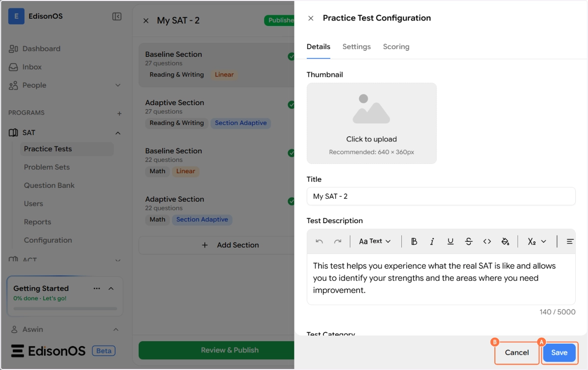
Task: Open the Aa Text style dropdown
Action: click(375, 241)
